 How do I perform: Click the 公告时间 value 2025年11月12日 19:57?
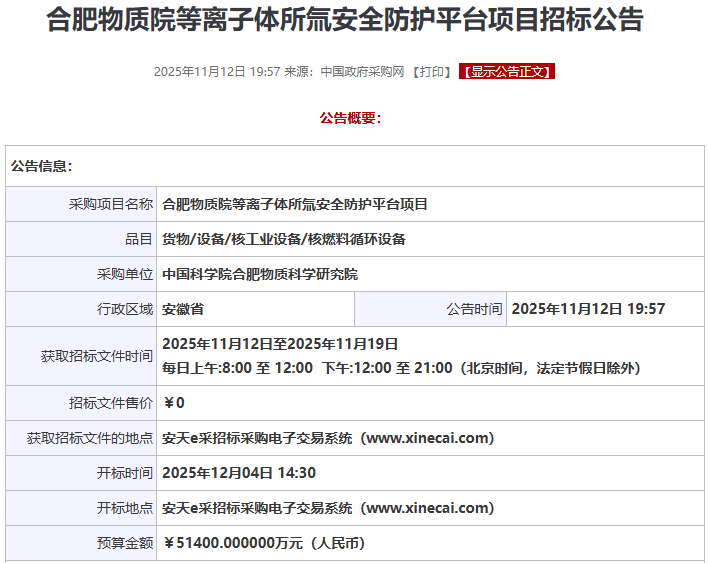(x=588, y=309)
